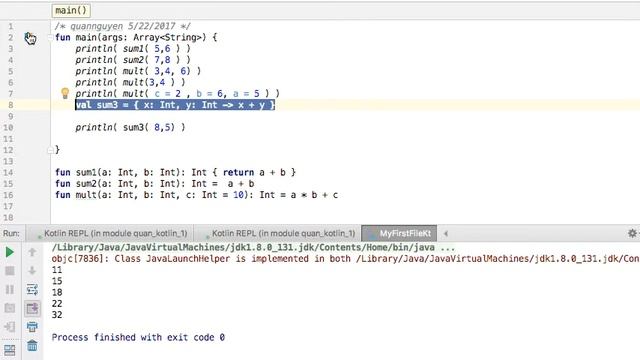Click console output value 11
The height and width of the screenshot is (360, 640).
click(x=57, y=270)
